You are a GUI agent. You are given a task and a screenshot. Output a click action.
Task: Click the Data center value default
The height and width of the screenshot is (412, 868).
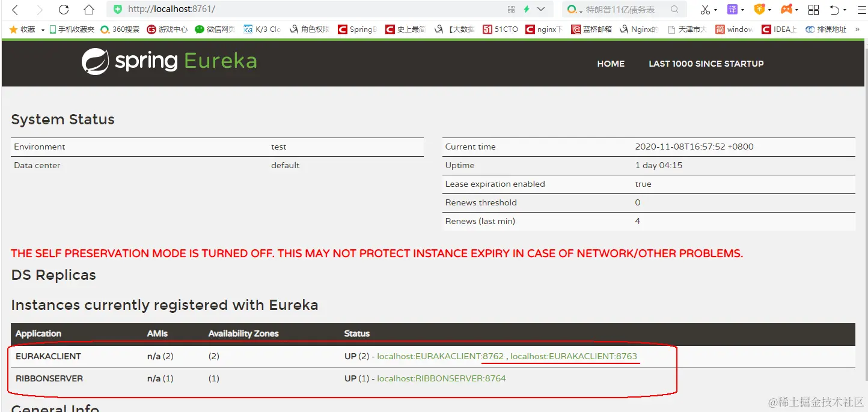(x=285, y=165)
